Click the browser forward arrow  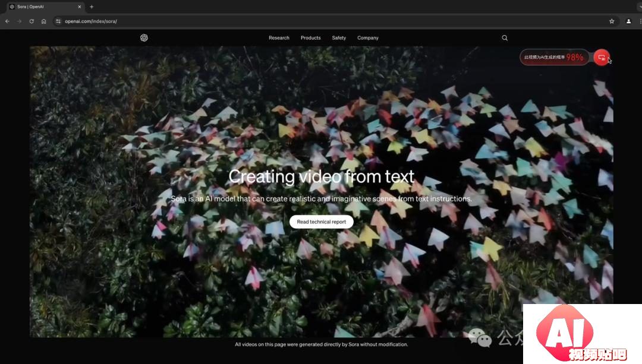coord(19,21)
